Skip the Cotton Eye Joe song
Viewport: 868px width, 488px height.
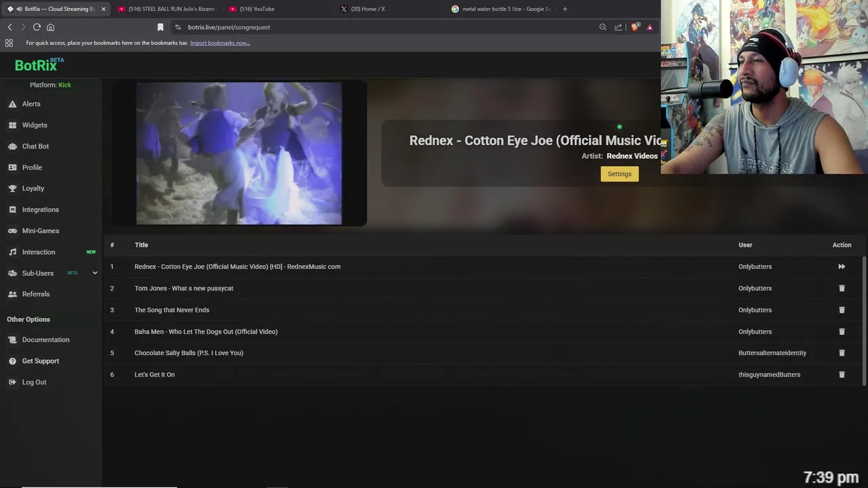click(842, 266)
